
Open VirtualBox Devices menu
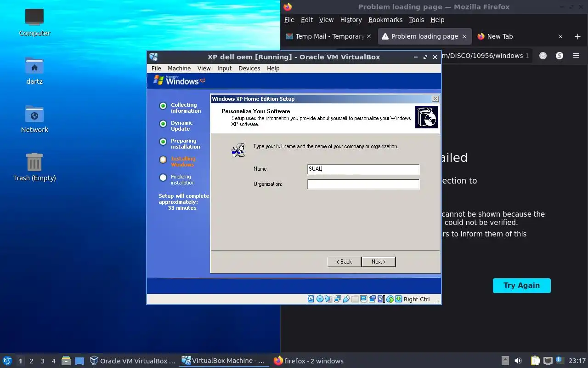pyautogui.click(x=249, y=68)
